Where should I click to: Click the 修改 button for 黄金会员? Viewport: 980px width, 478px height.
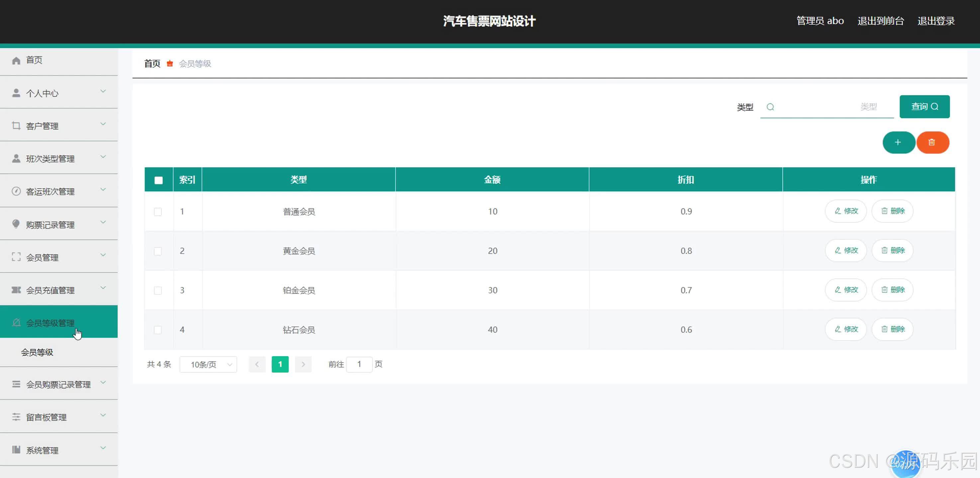pos(845,251)
